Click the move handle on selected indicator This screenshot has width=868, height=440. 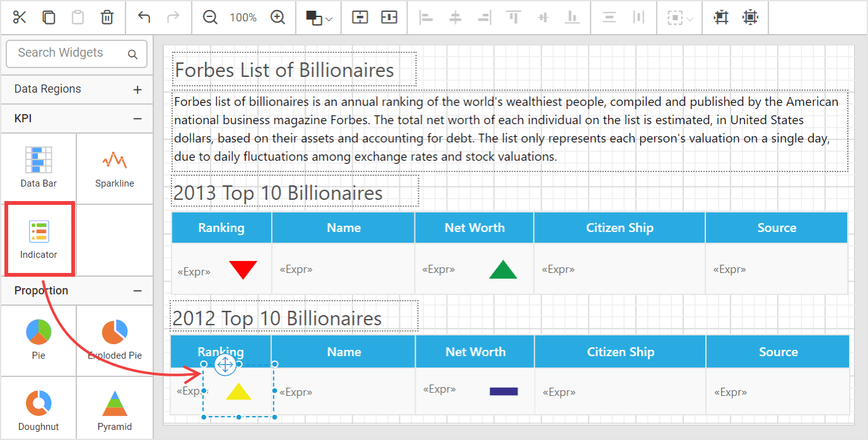[x=225, y=364]
